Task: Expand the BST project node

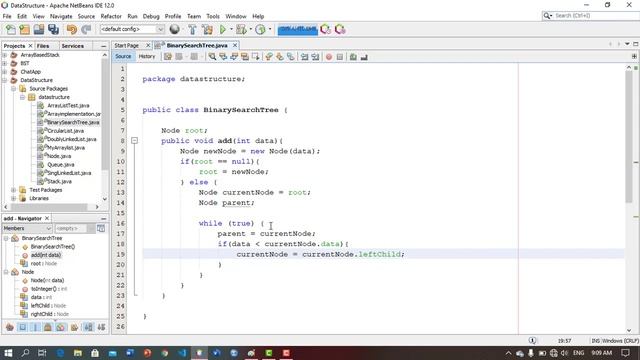Action: click(5, 63)
